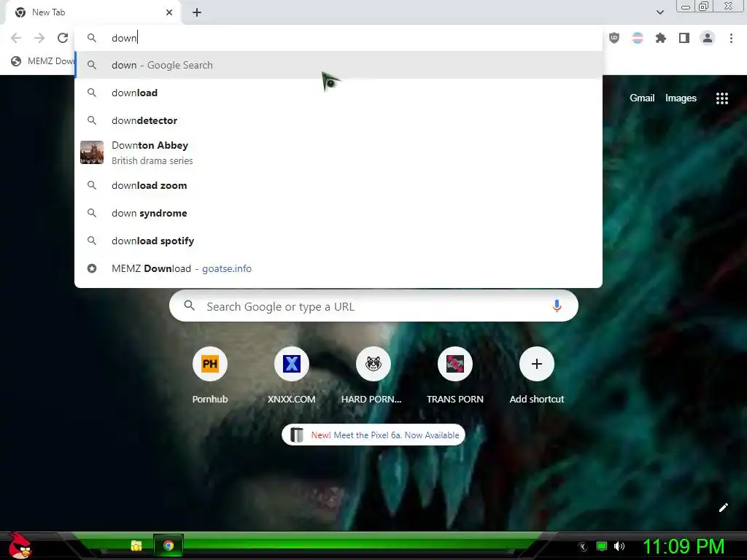Image resolution: width=747 pixels, height=560 pixels.
Task: Select the 'download zoom' suggestion
Action: click(x=338, y=185)
